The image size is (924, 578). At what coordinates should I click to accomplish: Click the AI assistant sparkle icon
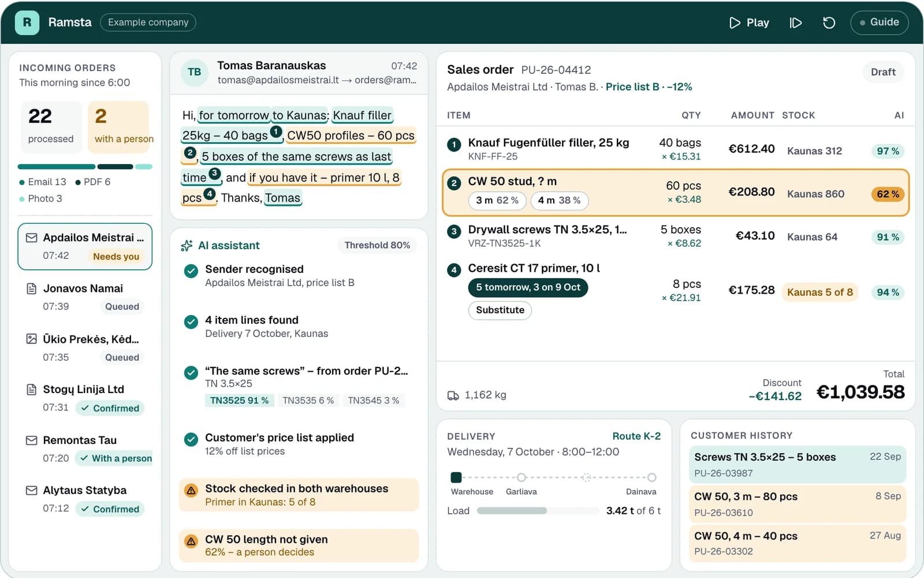tap(187, 246)
